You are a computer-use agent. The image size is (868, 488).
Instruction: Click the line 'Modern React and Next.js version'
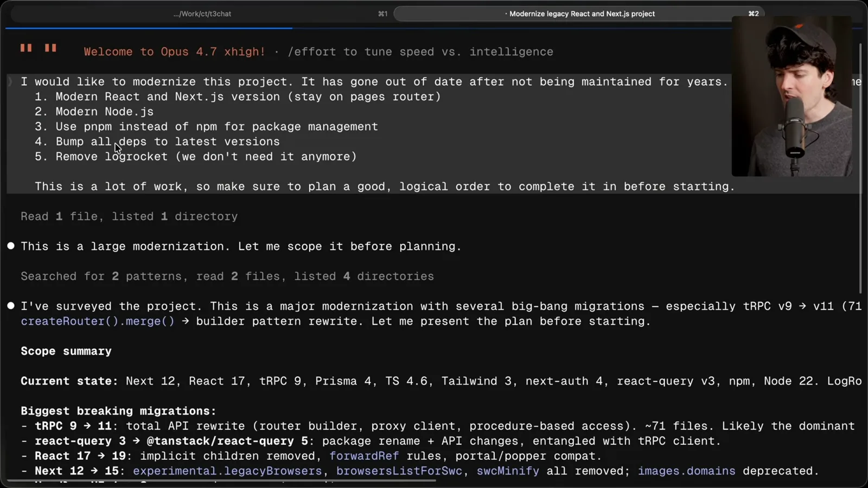(x=238, y=97)
